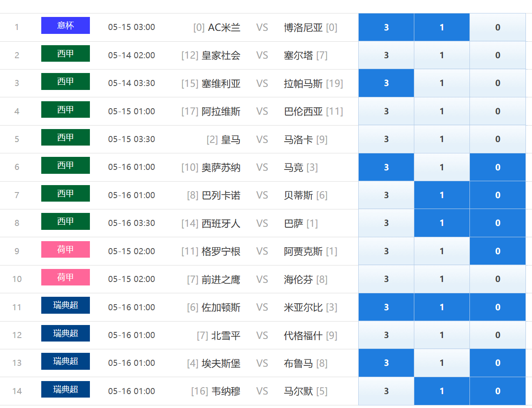Deselect 1 for 西班牙人 vs 巴萨
532x408 pixels.
pos(442,223)
